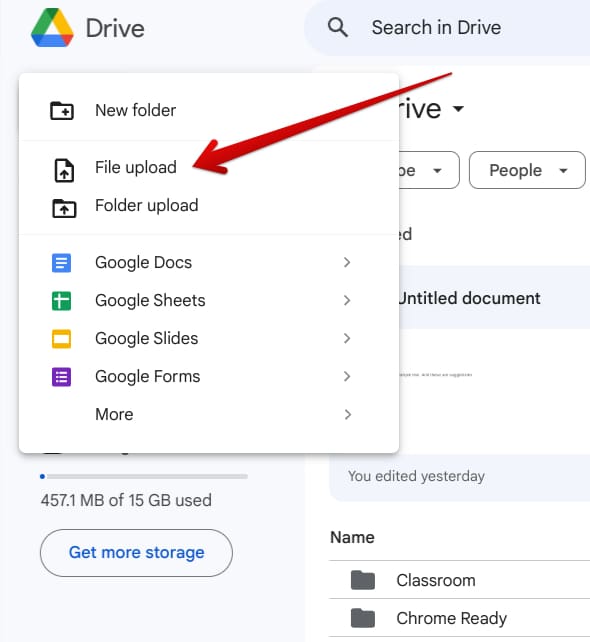
Task: Click the Chrome Ready folder icon
Action: coord(363,618)
